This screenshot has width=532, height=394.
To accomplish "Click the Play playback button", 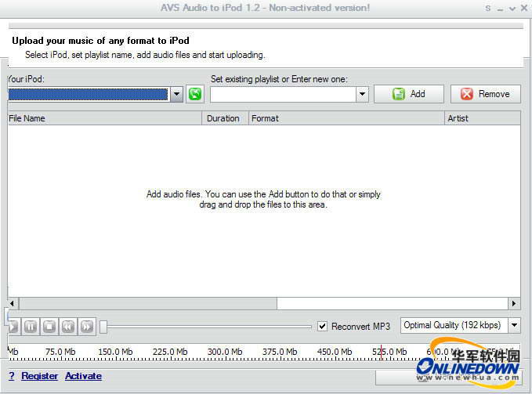I will [13, 327].
